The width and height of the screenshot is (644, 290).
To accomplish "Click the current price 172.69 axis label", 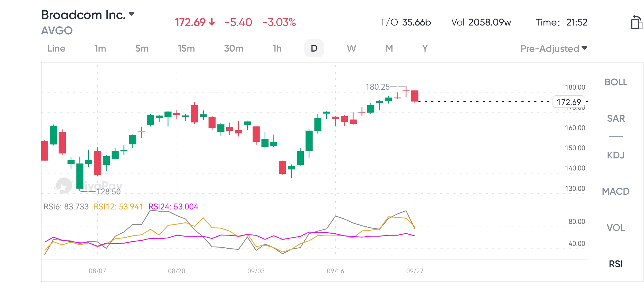I will point(569,102).
